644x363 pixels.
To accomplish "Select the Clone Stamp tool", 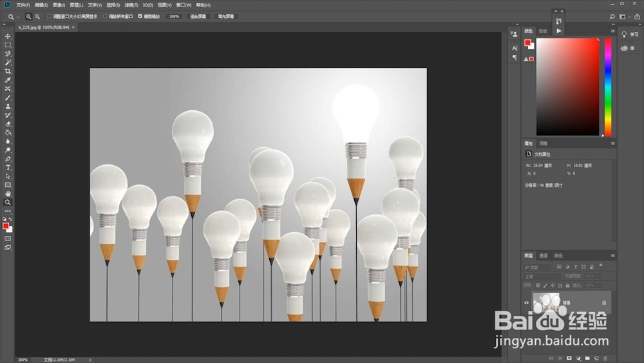I will [8, 106].
